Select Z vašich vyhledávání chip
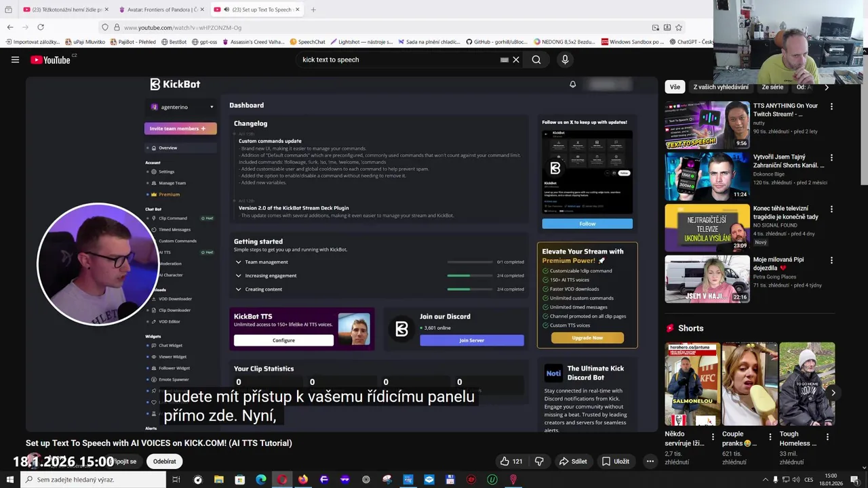868x488 pixels. point(721,87)
